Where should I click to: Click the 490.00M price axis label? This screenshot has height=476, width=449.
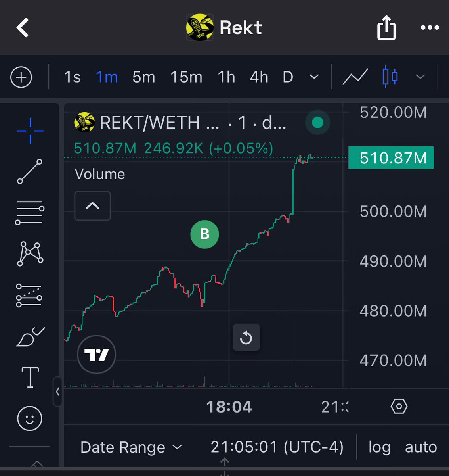(393, 261)
